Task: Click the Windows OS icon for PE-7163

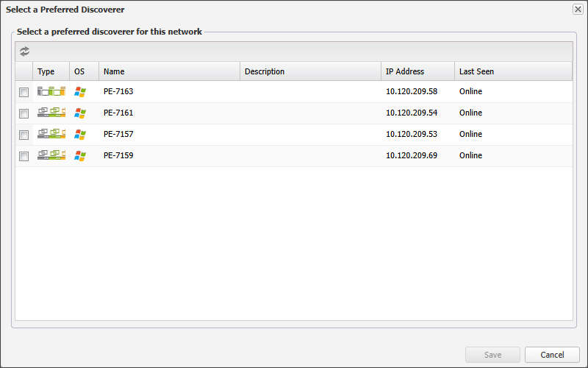Action: (80, 92)
